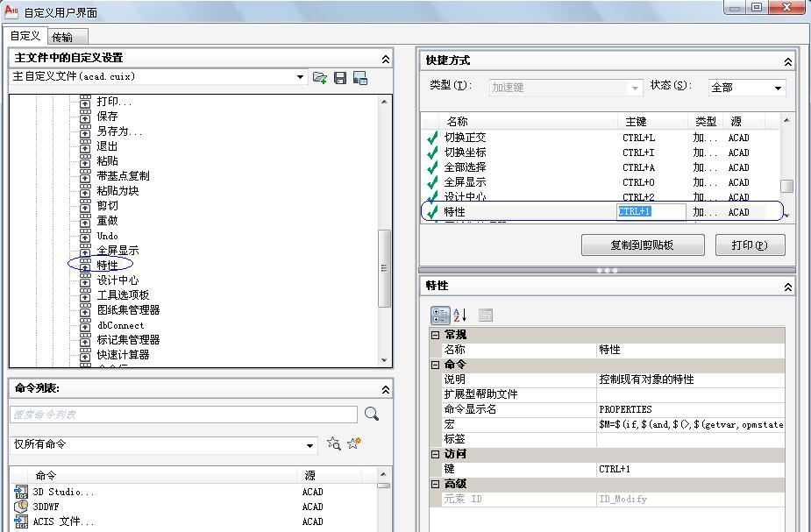Click the icon beside 剪切 tree item
This screenshot has height=532, width=811.
point(85,206)
